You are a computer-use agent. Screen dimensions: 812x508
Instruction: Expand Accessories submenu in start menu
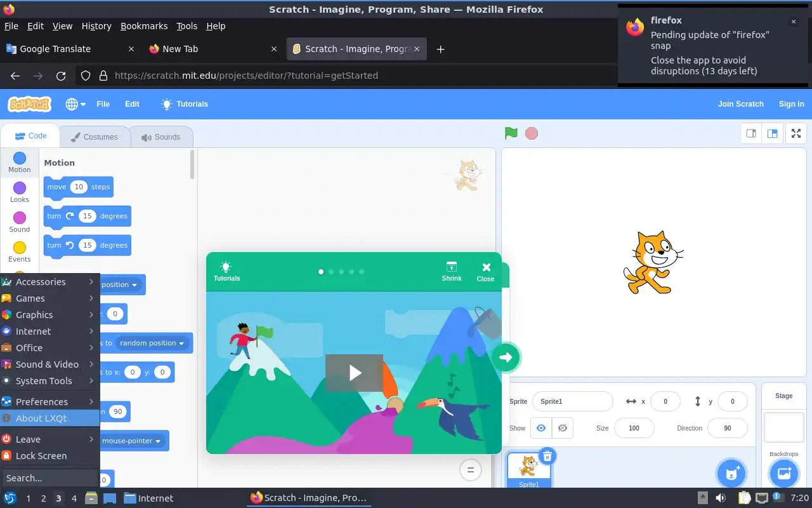pyautogui.click(x=49, y=282)
